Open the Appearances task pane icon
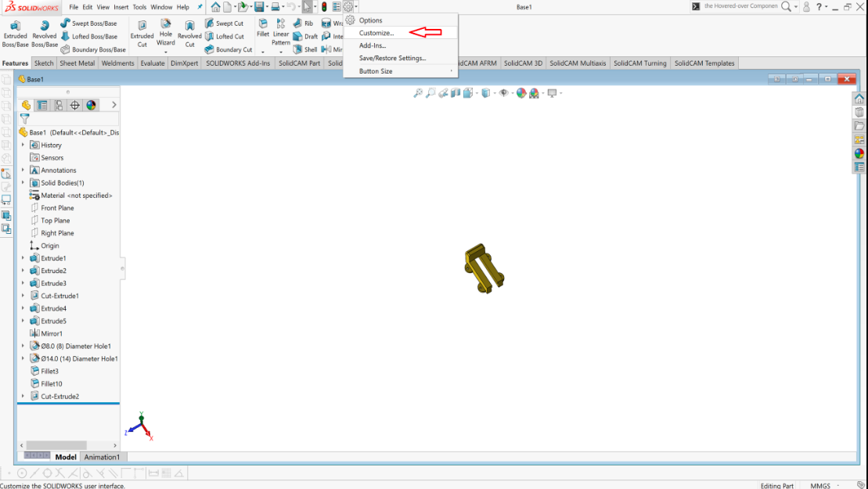The image size is (868, 489). (x=859, y=153)
